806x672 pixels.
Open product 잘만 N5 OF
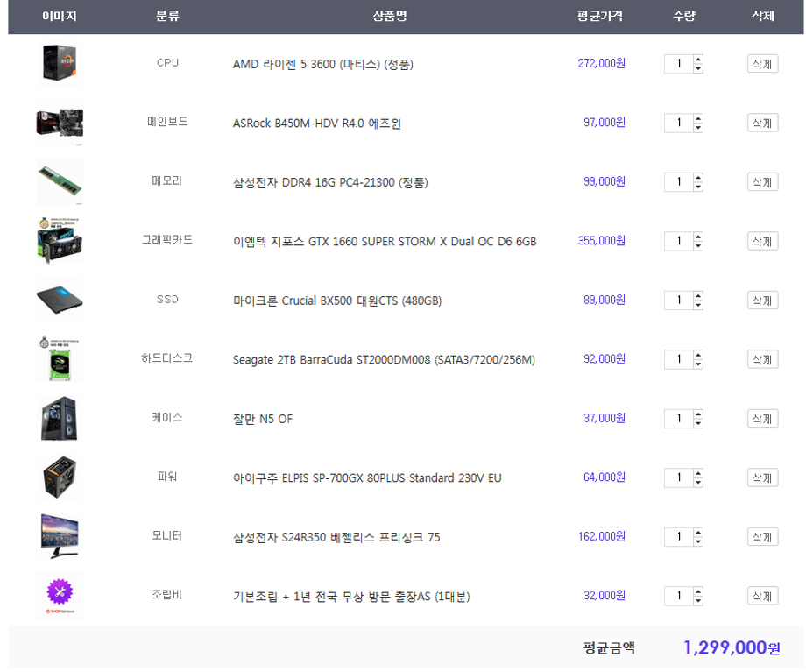tap(263, 419)
